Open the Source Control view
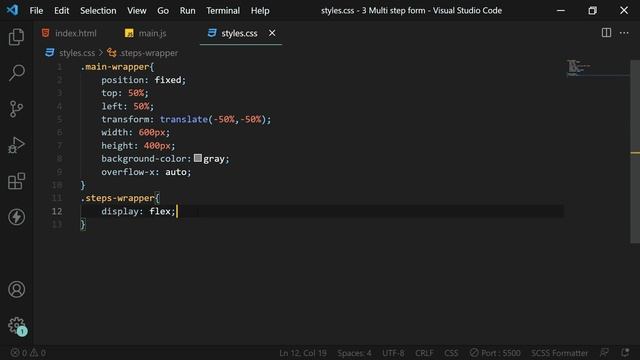The width and height of the screenshot is (640, 360). (x=16, y=109)
